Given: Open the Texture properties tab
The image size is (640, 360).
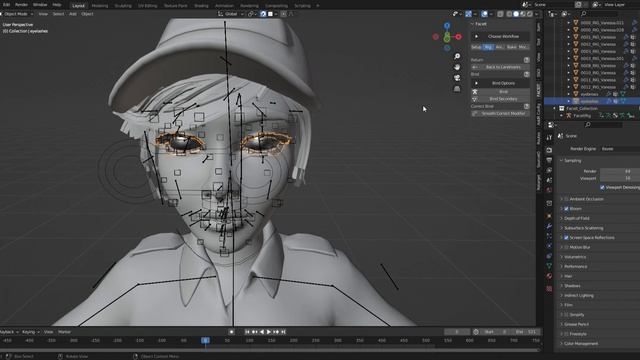Looking at the screenshot, I should pos(549,289).
